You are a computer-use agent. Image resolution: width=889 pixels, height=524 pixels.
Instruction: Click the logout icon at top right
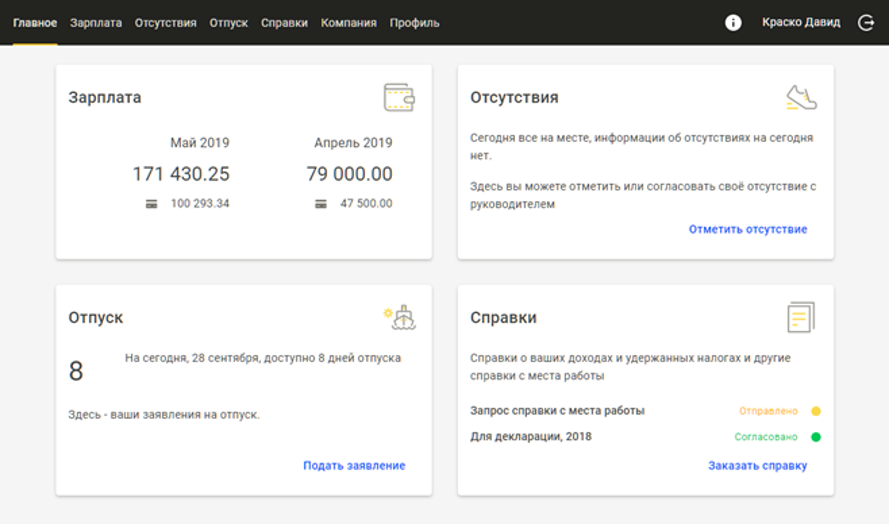[866, 22]
